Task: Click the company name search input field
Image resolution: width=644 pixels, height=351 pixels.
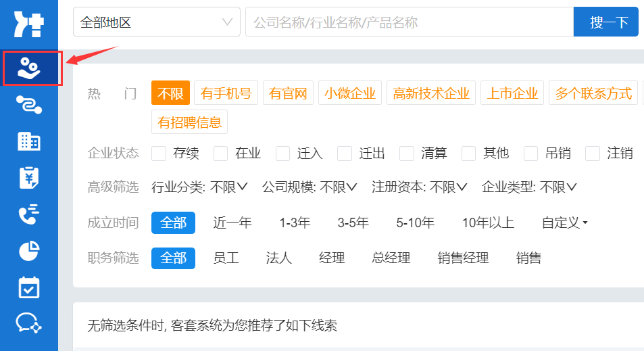Action: point(409,22)
